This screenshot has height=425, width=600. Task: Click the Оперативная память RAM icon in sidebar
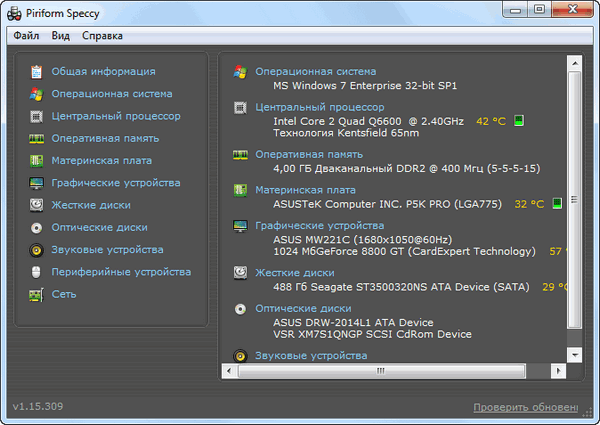click(x=36, y=138)
